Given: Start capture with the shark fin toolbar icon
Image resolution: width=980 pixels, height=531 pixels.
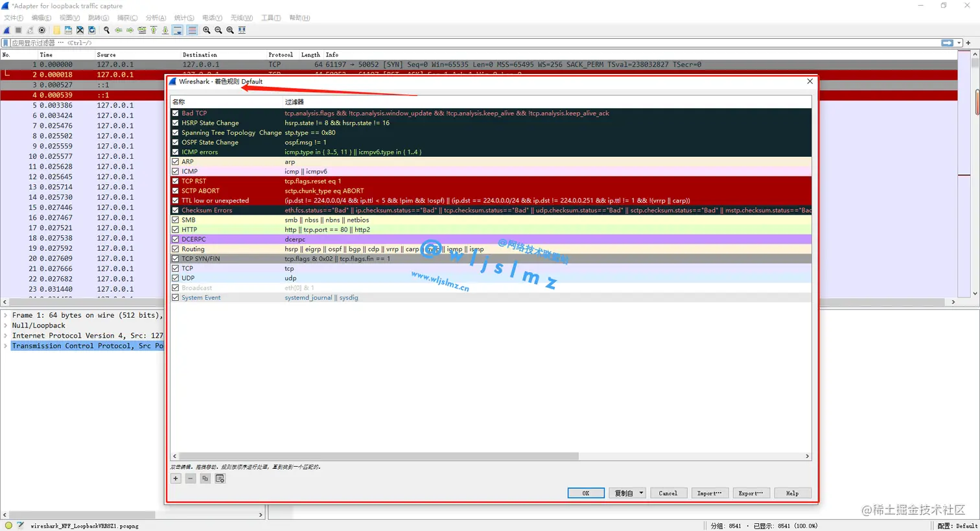Looking at the screenshot, I should click(7, 30).
